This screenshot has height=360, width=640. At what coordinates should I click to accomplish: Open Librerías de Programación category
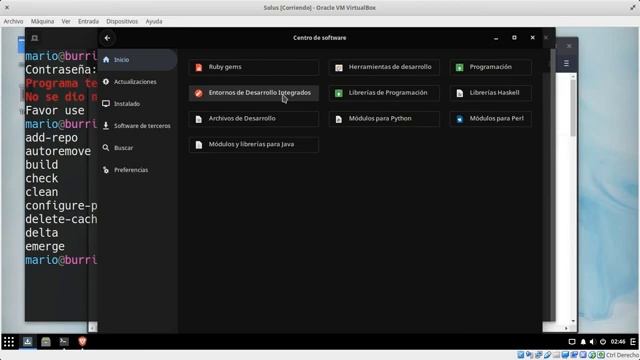[384, 93]
